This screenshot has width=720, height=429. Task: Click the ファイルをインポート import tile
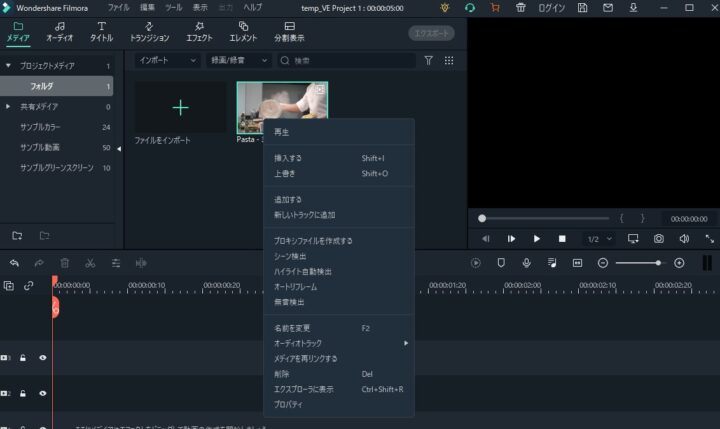click(x=180, y=107)
